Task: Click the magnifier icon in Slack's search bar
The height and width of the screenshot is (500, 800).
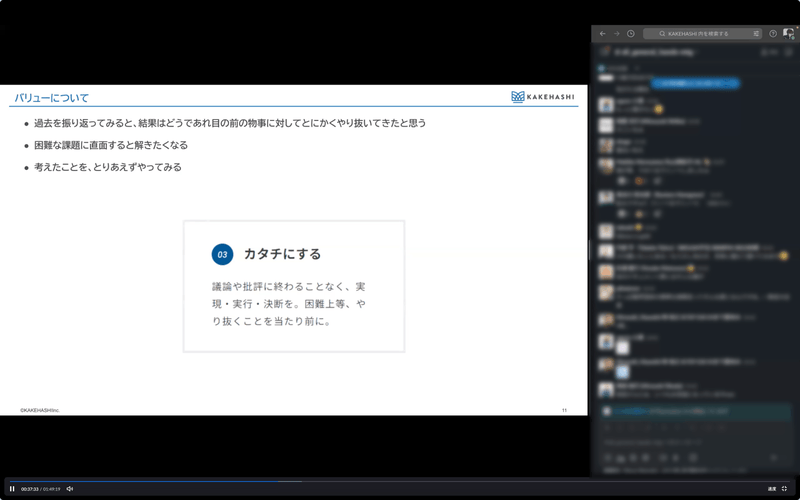Action: [x=662, y=34]
